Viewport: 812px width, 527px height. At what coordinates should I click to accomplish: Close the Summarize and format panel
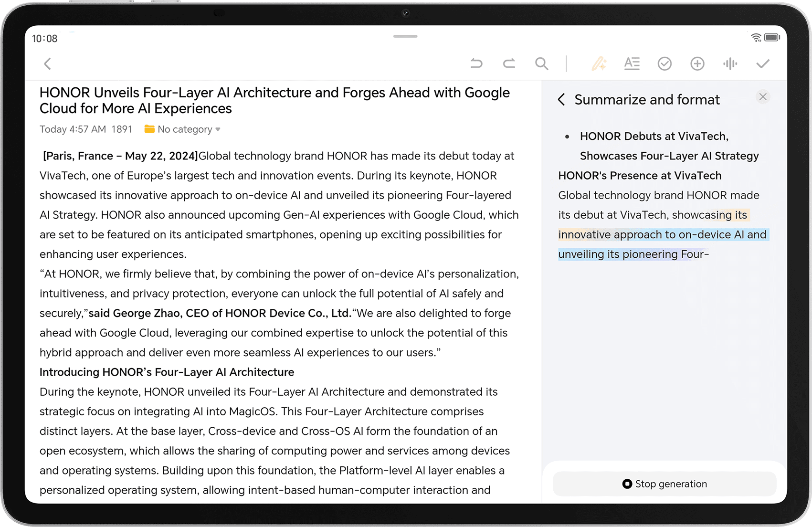coord(763,97)
